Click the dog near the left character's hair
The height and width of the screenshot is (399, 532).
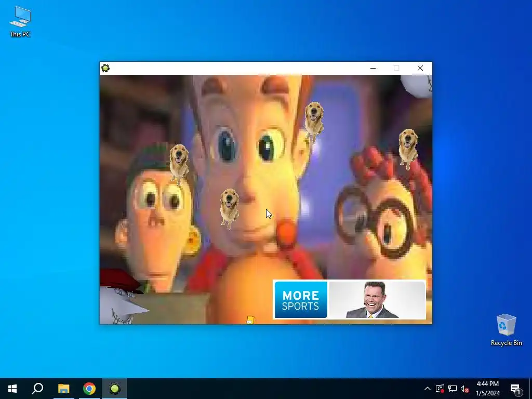179,164
